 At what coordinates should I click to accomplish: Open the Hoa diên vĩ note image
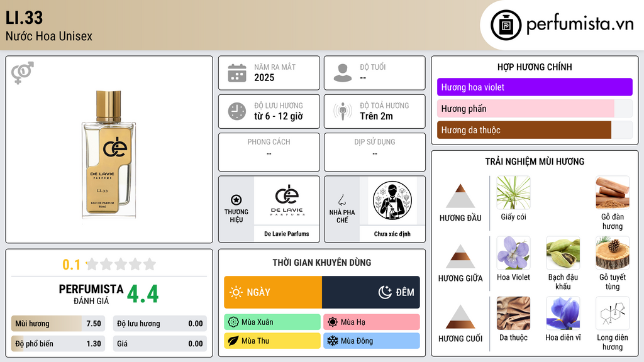[563, 313]
